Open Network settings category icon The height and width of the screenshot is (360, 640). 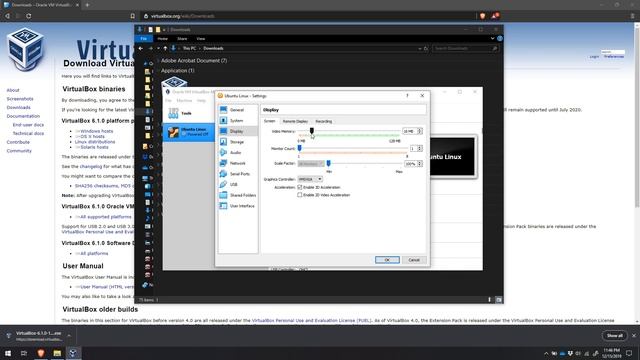point(223,163)
